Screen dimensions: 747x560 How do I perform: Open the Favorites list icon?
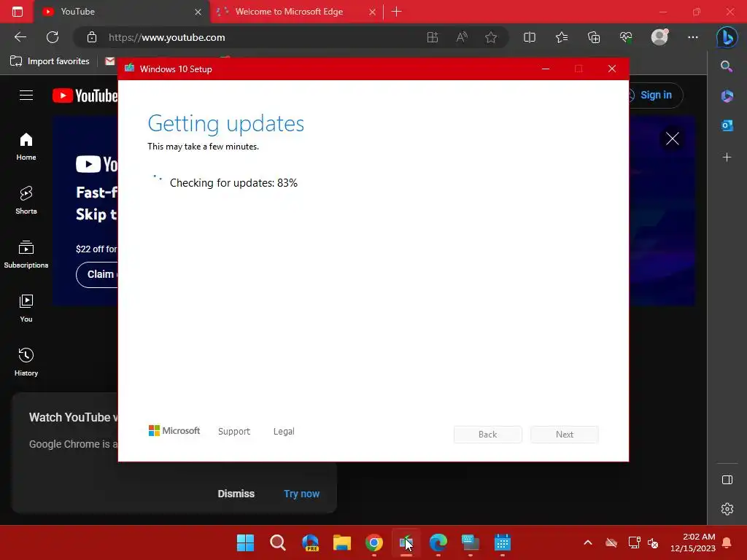coord(562,37)
